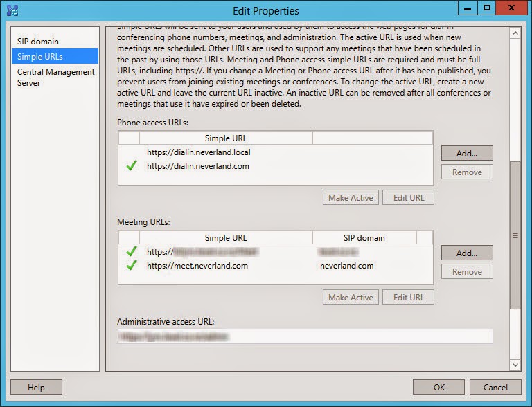Screen dimensions: 532x407
Task: Click Simple URL header in Phone access table
Action: pos(225,138)
